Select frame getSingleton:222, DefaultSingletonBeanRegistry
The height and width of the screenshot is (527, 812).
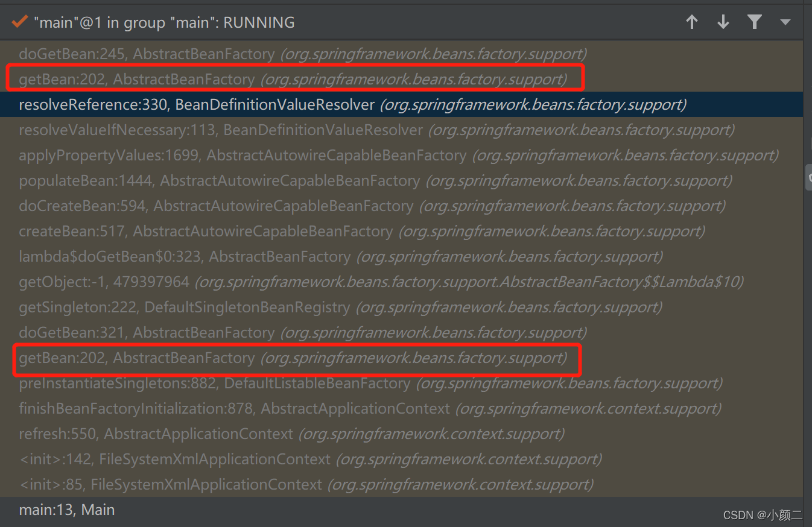pyautogui.click(x=401, y=307)
